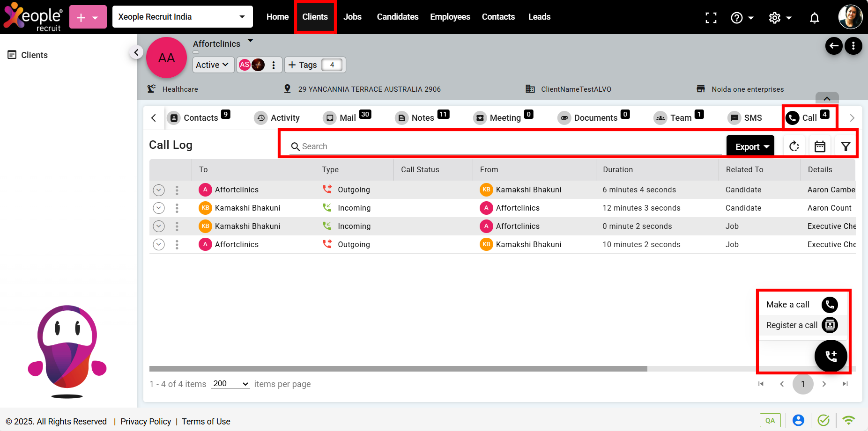Click the Xeople recruit logo

pyautogui.click(x=33, y=17)
